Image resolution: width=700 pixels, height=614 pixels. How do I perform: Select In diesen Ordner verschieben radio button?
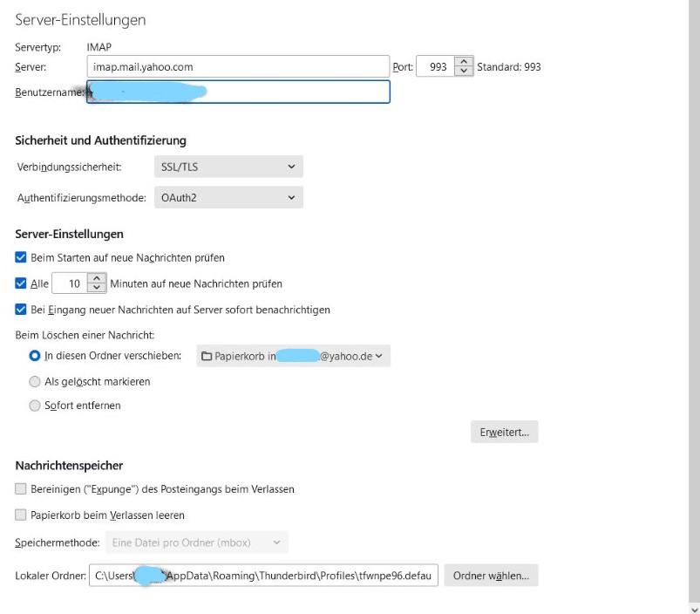pyautogui.click(x=35, y=356)
